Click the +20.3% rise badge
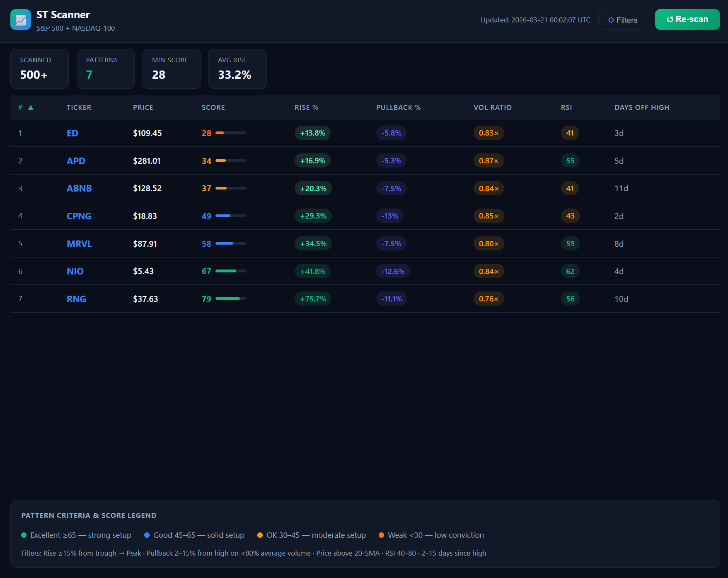This screenshot has width=728, height=578. [x=313, y=188]
